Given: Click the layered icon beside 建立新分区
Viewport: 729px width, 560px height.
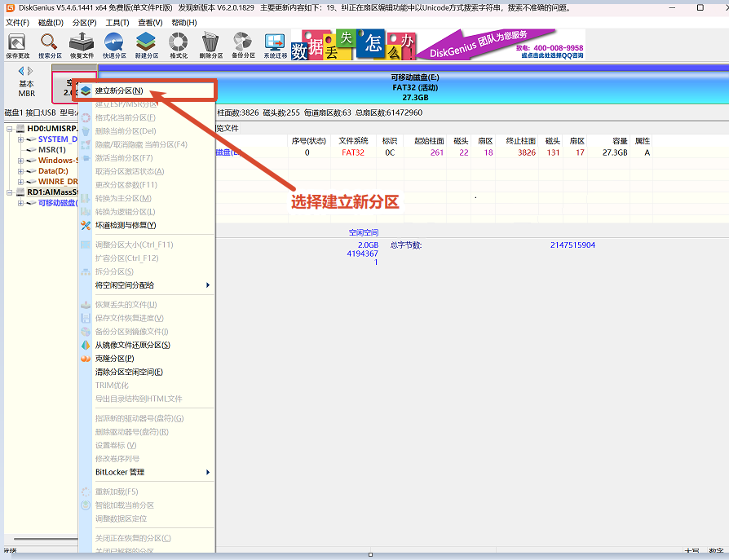Looking at the screenshot, I should click(x=86, y=91).
